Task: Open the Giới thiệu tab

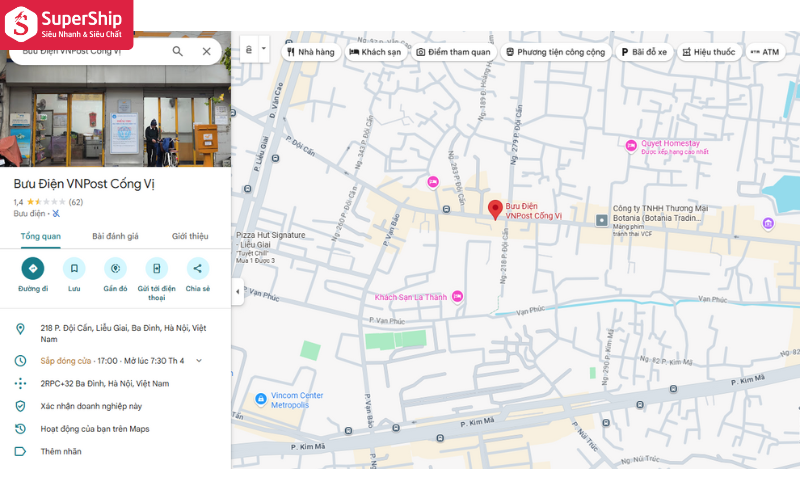Action: 190,236
